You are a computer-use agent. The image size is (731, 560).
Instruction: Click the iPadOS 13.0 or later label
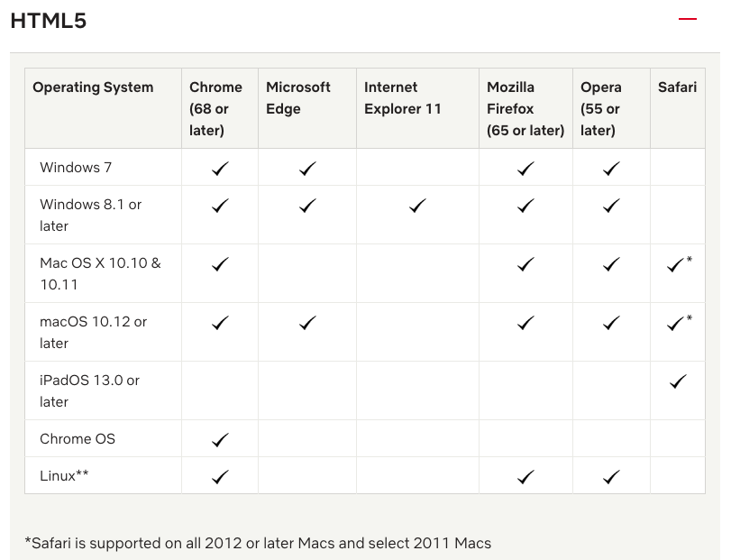click(x=89, y=390)
